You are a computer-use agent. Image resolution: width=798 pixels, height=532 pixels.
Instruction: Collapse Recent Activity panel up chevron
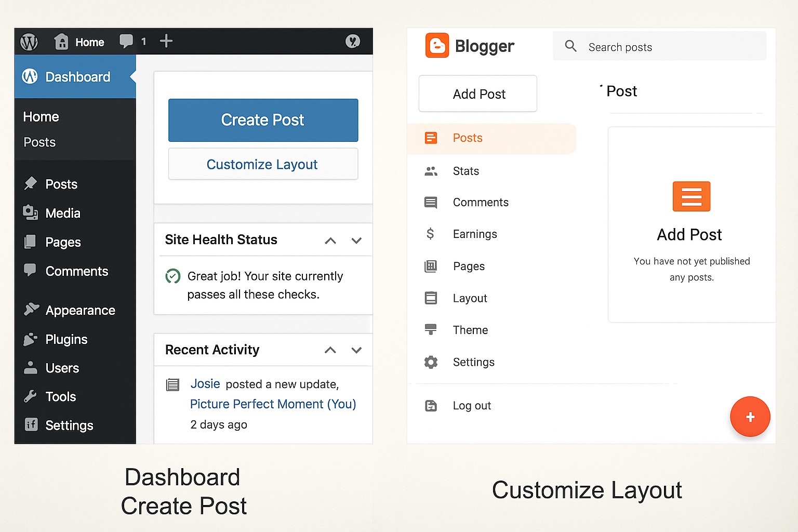click(330, 350)
